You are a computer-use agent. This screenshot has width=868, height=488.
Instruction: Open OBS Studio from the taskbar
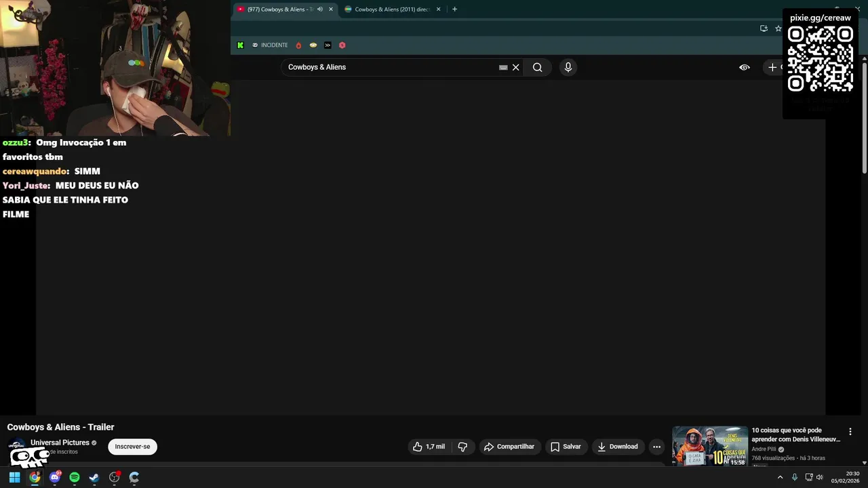pyautogui.click(x=114, y=477)
